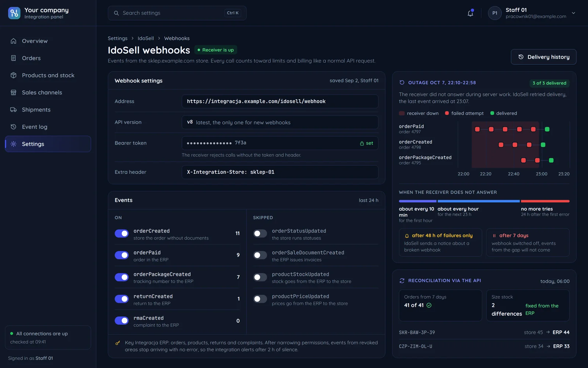Viewport: 588px width, 368px height.
Task: Focus the Search settings field
Action: click(x=177, y=13)
